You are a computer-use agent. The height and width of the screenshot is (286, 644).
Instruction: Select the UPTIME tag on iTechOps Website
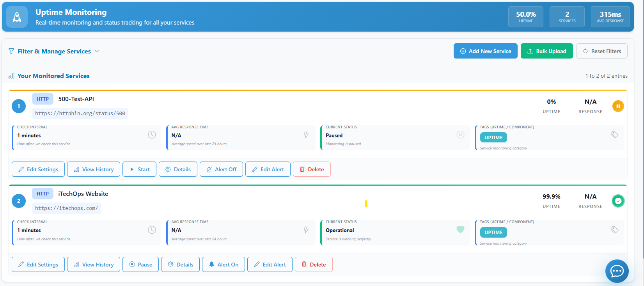[x=493, y=233]
